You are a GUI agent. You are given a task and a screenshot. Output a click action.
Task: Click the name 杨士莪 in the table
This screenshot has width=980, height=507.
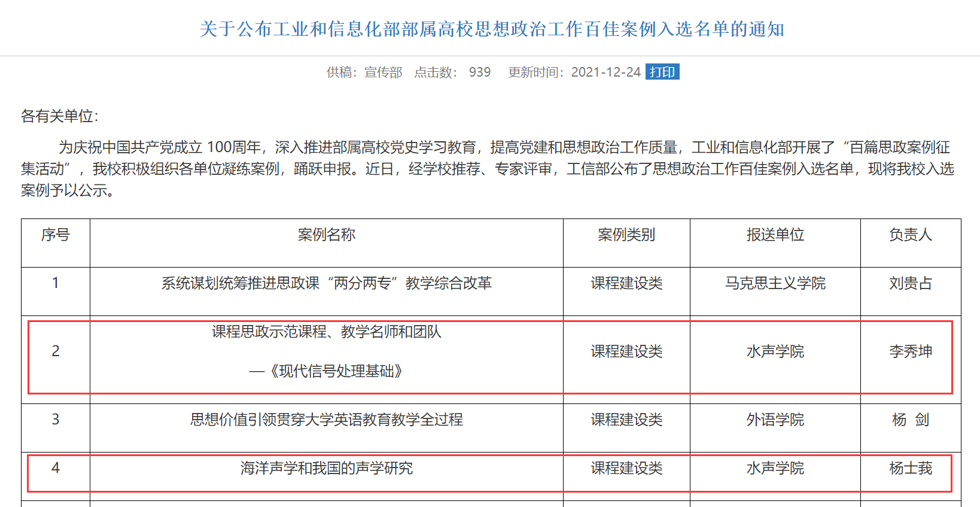[910, 468]
